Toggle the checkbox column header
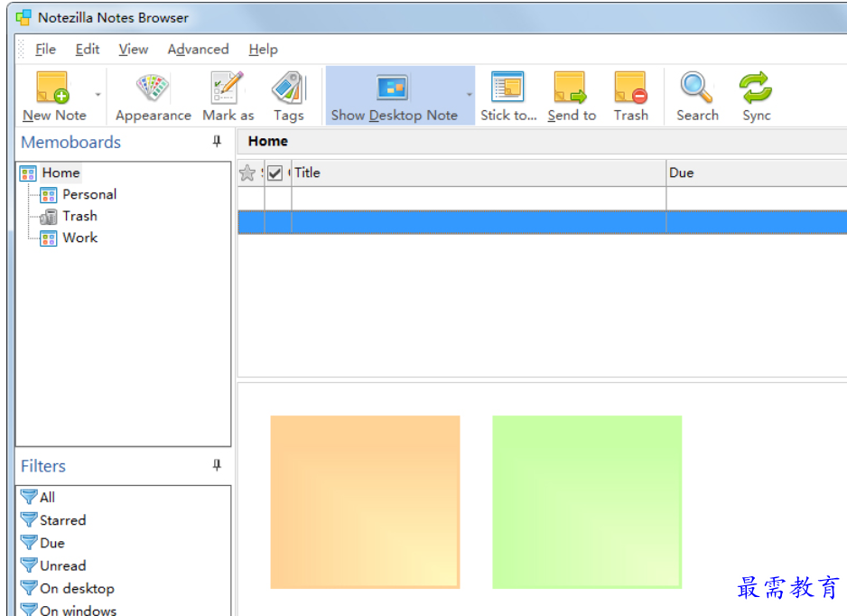Screen dimensions: 847x616 [275, 173]
